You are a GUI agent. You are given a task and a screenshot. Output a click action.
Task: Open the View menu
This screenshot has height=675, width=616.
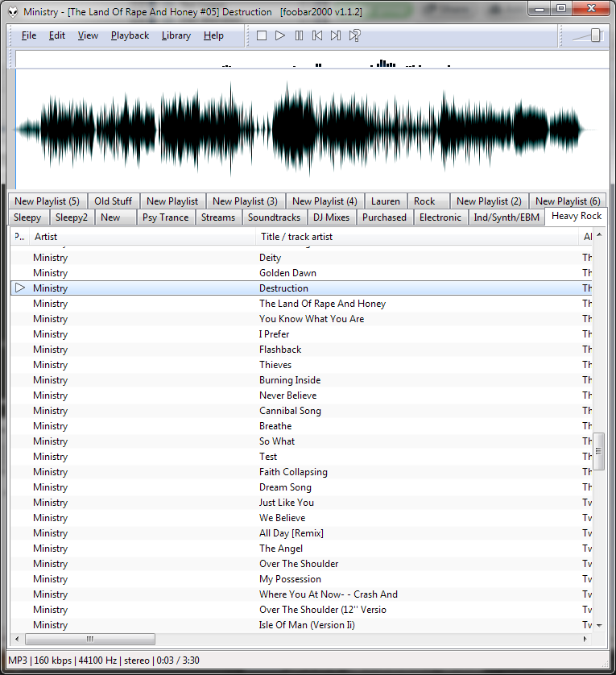pos(88,35)
